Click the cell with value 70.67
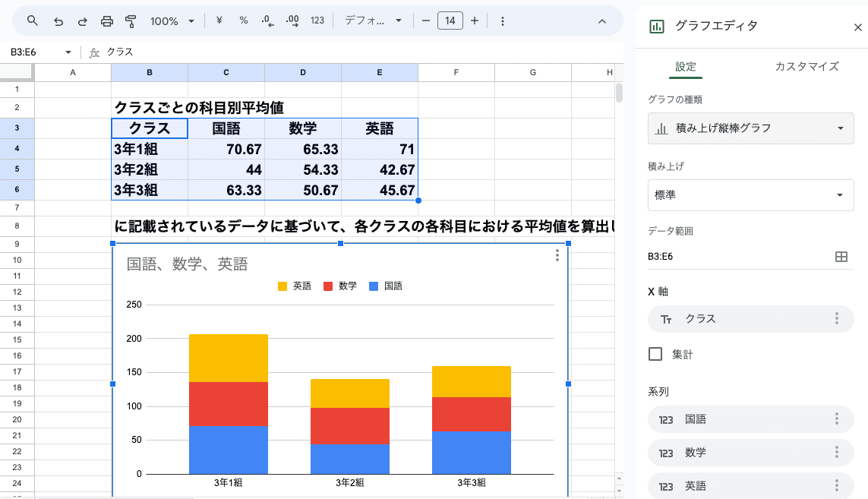Viewport: 868px width, 499px height. coord(226,149)
